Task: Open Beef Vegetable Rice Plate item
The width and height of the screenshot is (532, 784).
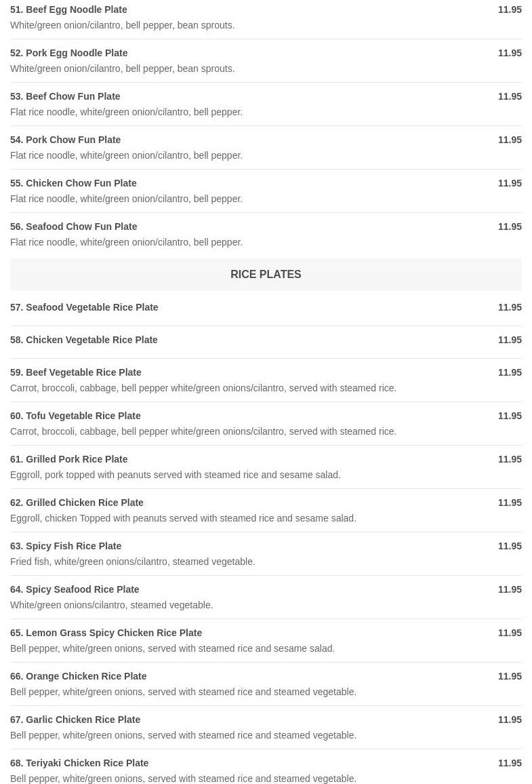Action: 76,372
